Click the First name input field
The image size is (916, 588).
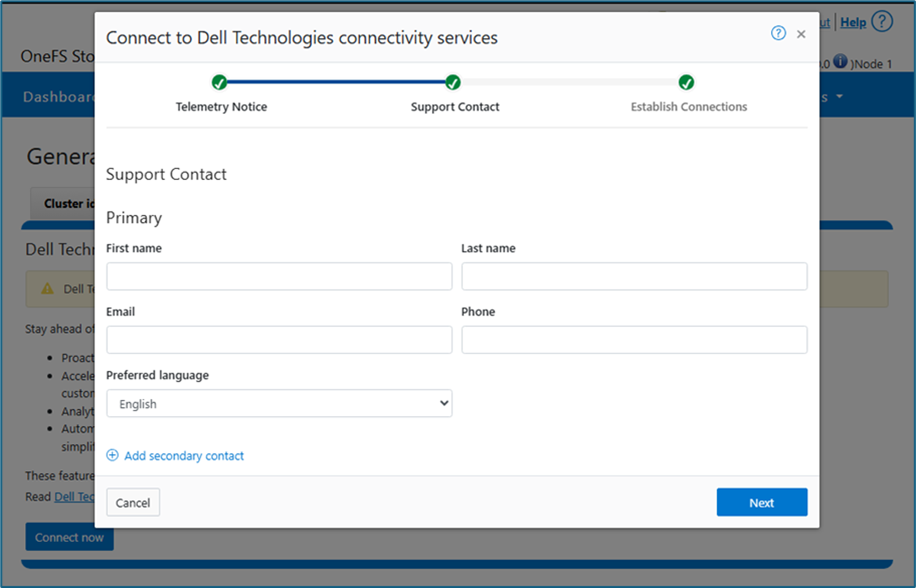(x=279, y=277)
